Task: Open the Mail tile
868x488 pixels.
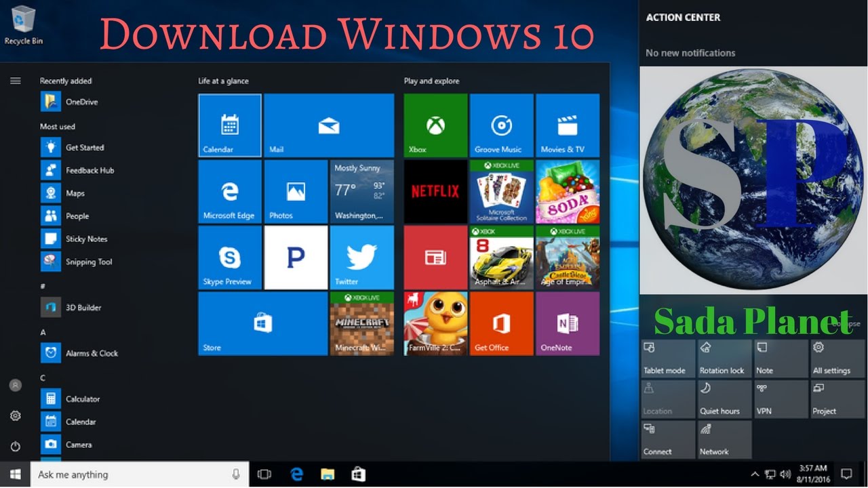Action: point(329,125)
